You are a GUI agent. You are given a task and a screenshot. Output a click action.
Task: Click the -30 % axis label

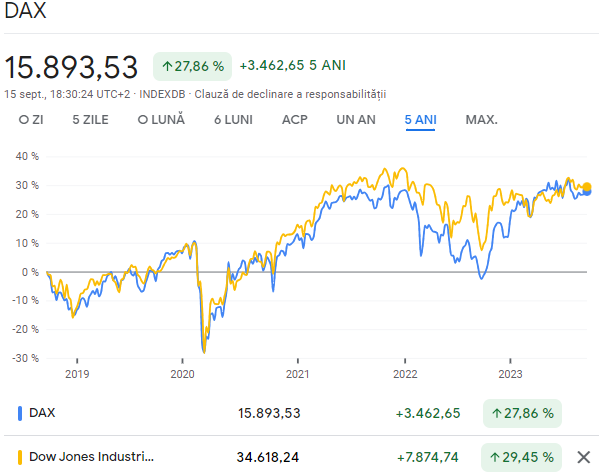point(25,358)
